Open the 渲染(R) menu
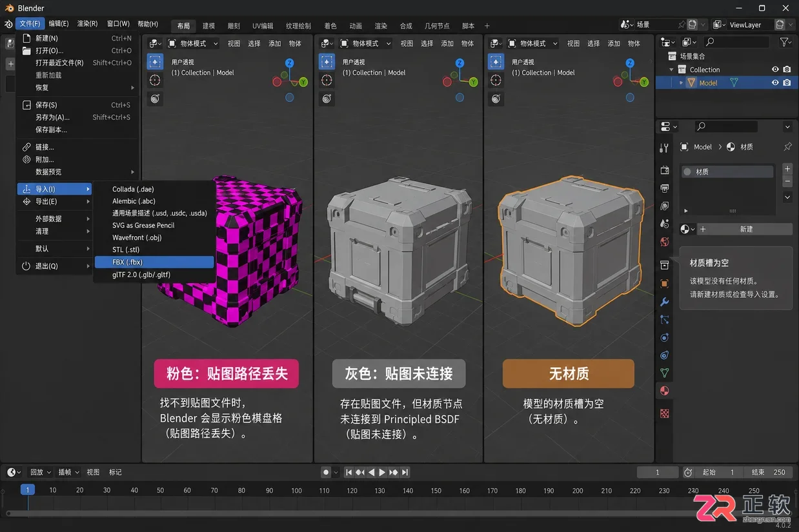The image size is (799, 532). point(87,24)
